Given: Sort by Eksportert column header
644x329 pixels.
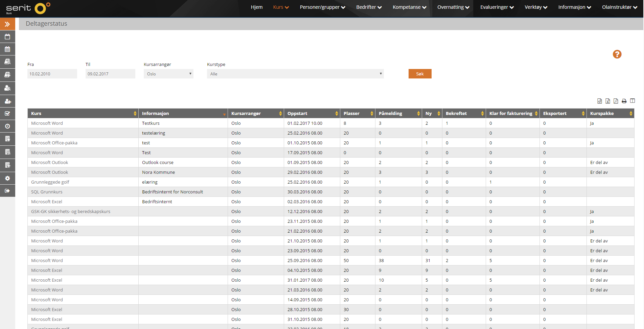Looking at the screenshot, I should coord(563,113).
